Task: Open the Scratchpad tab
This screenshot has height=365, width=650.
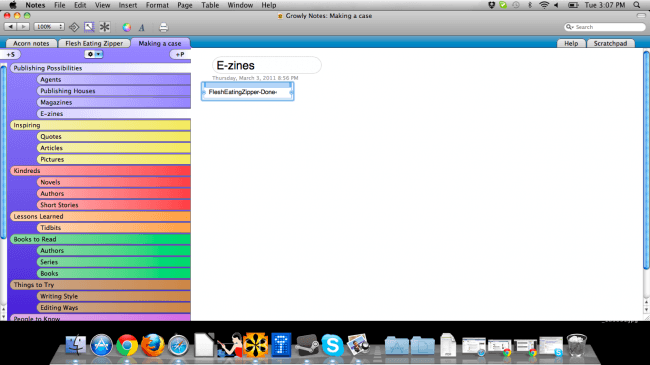Action: 610,43
